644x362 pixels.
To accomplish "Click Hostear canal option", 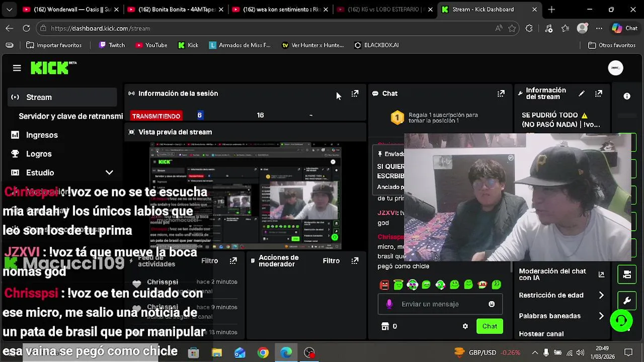I will pyautogui.click(x=541, y=333).
